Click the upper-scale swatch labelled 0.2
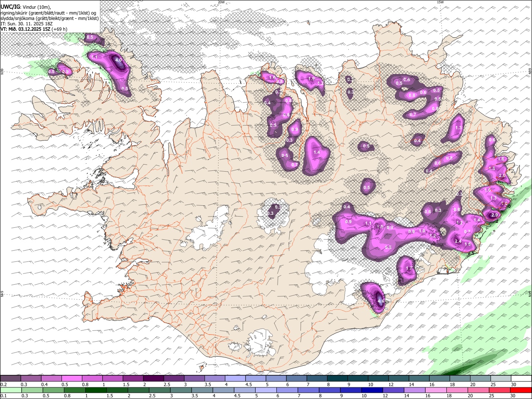This screenshot has height=399, width=532. click(10, 379)
